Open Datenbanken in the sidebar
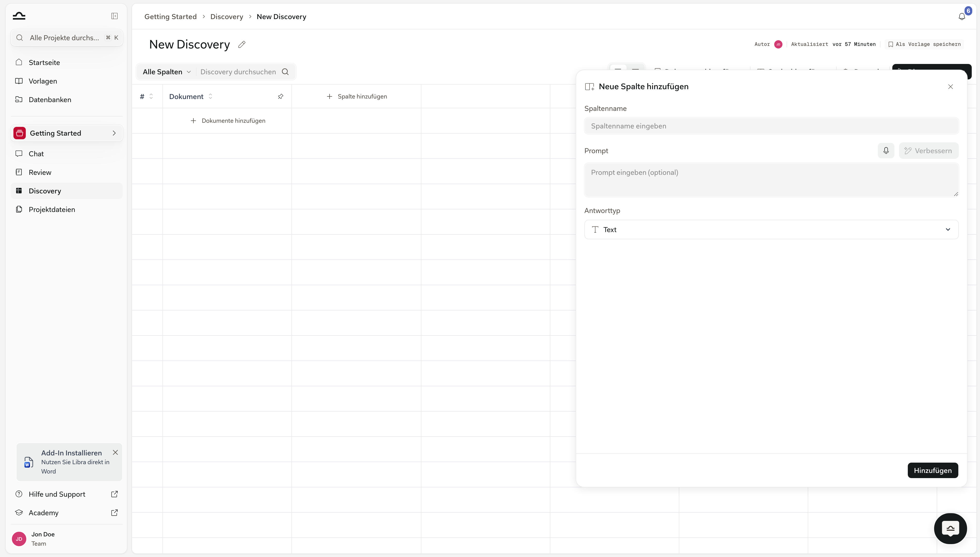Viewport: 980px width, 557px height. point(67,100)
